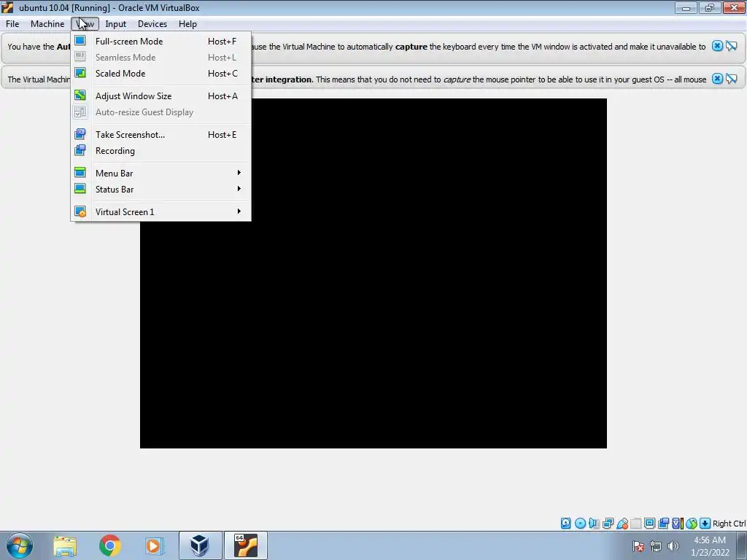The width and height of the screenshot is (747, 560).
Task: Expand the Status Bar submenu
Action: [x=160, y=190]
